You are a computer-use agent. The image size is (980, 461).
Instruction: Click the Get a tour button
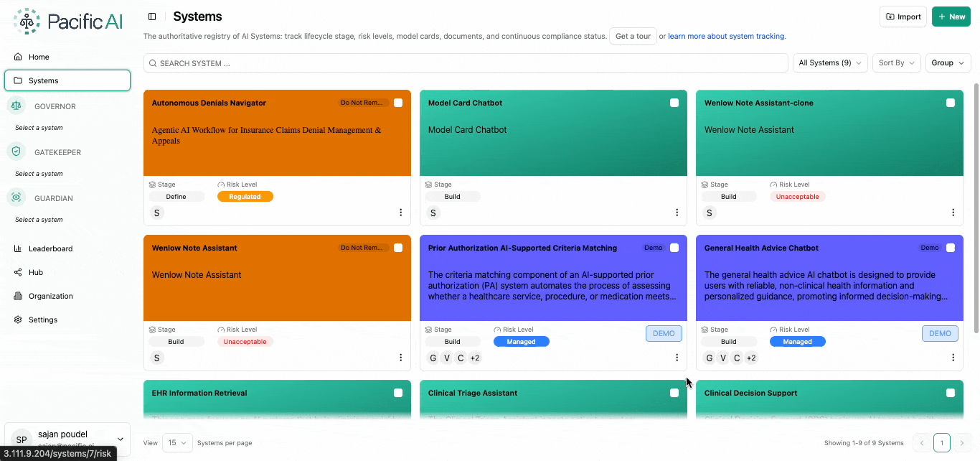[x=633, y=36]
